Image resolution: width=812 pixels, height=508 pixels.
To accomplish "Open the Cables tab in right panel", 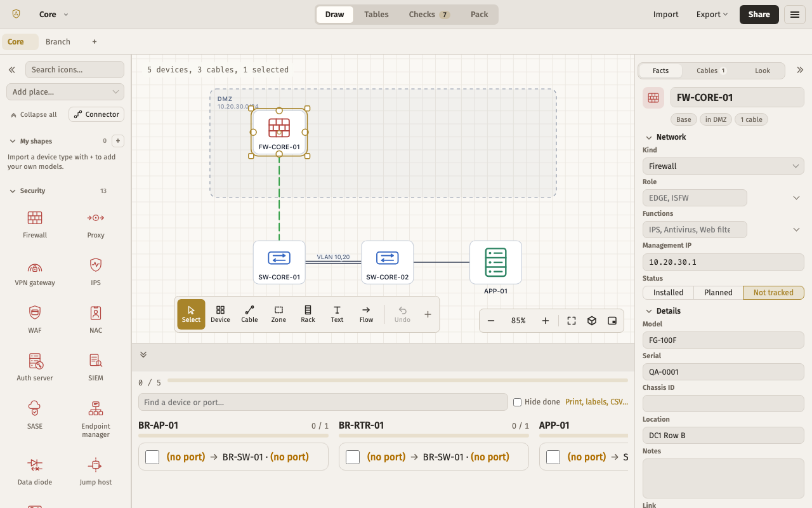I will click(x=711, y=70).
